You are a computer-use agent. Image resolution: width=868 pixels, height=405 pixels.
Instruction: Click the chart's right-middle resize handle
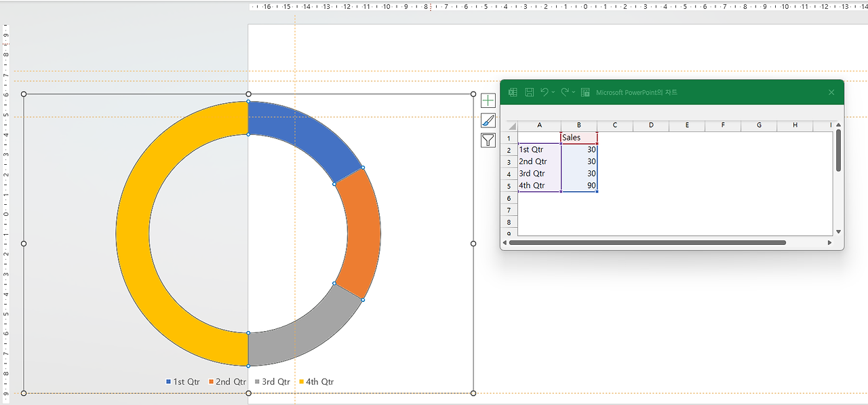[473, 243]
